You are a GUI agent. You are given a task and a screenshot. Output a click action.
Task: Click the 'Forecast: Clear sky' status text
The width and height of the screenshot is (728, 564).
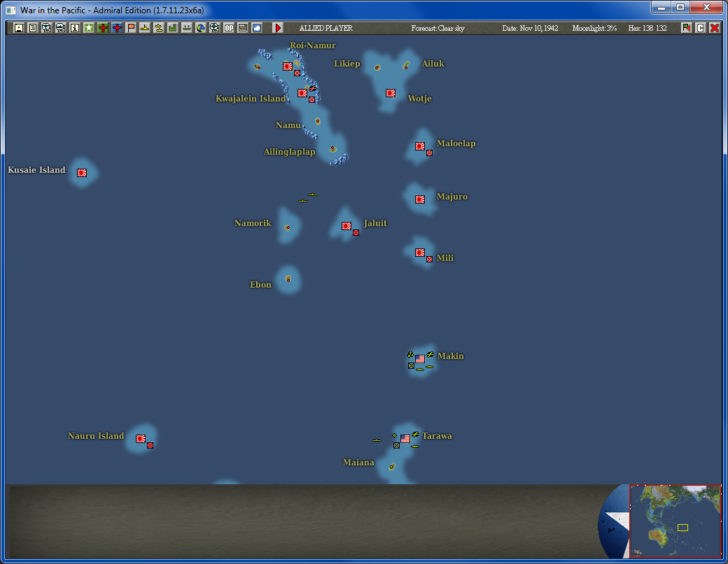pyautogui.click(x=437, y=28)
